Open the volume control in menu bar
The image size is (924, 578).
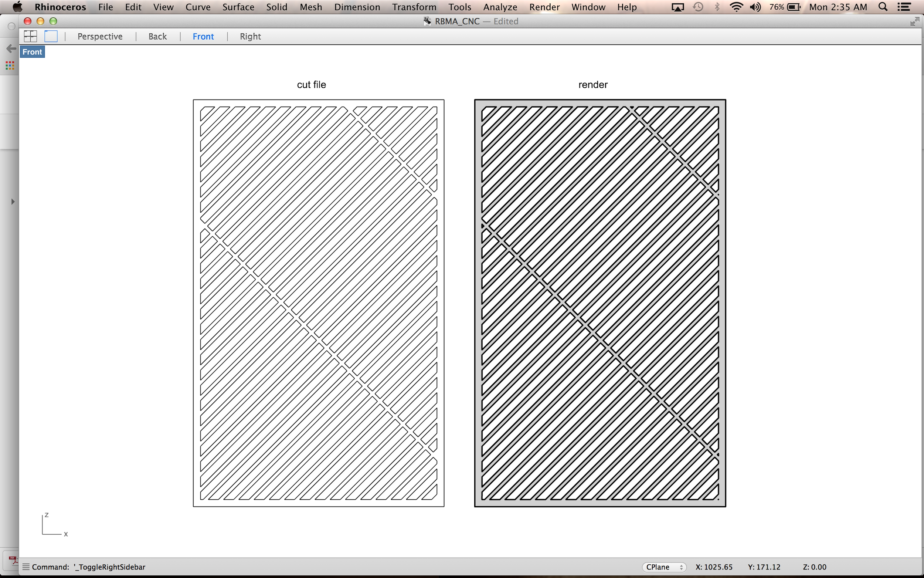755,7
